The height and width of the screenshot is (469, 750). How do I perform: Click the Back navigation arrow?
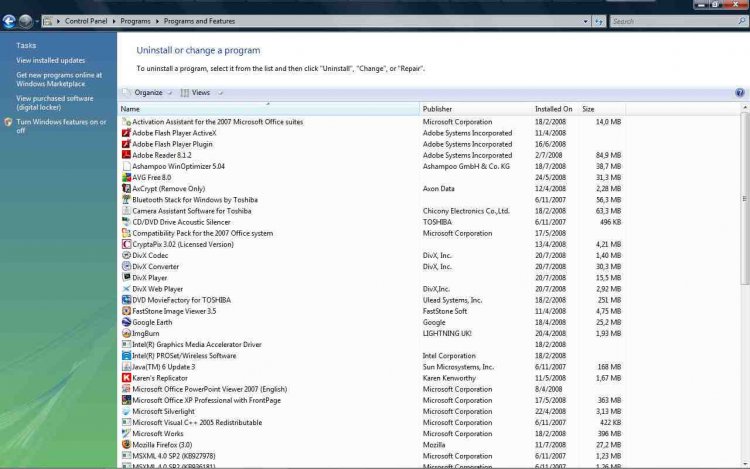pos(9,21)
